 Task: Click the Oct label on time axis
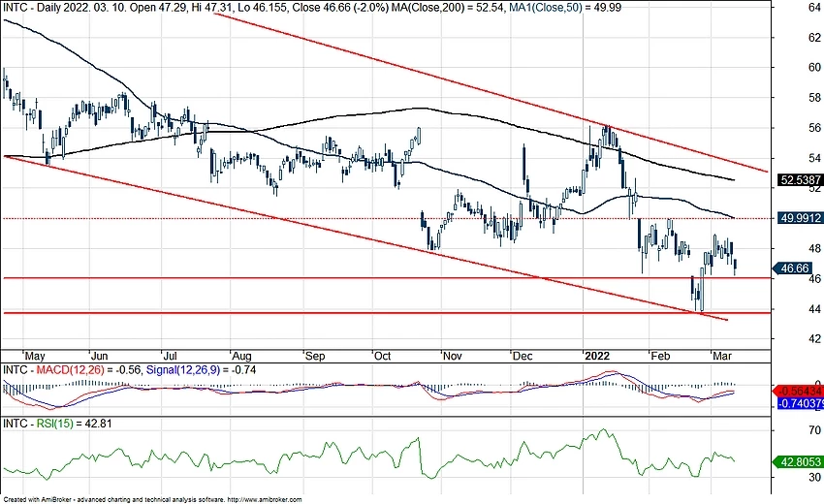click(x=383, y=356)
